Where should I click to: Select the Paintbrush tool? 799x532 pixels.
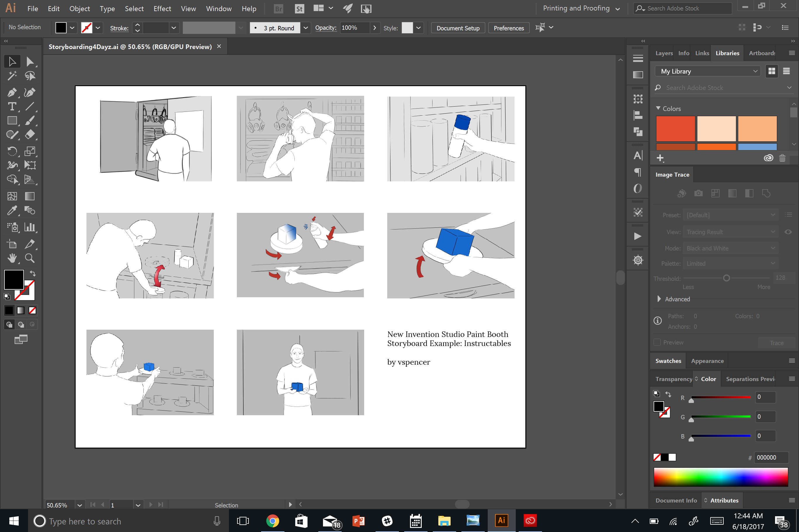tap(30, 121)
